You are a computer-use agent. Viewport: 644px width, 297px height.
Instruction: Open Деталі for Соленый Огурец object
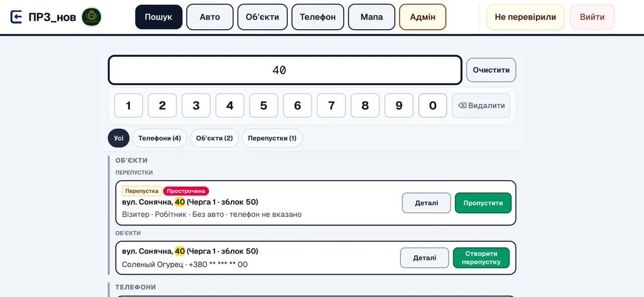pos(425,258)
